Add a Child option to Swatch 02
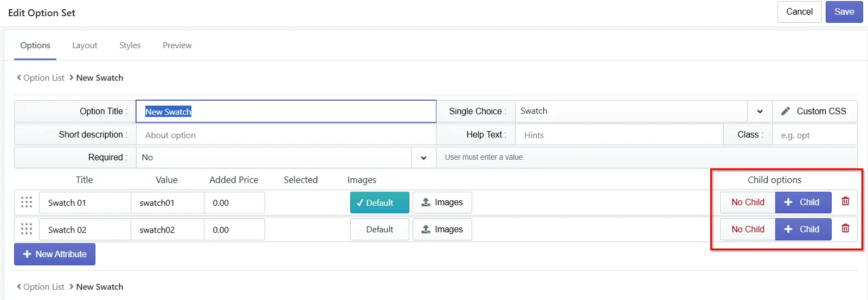 803,229
